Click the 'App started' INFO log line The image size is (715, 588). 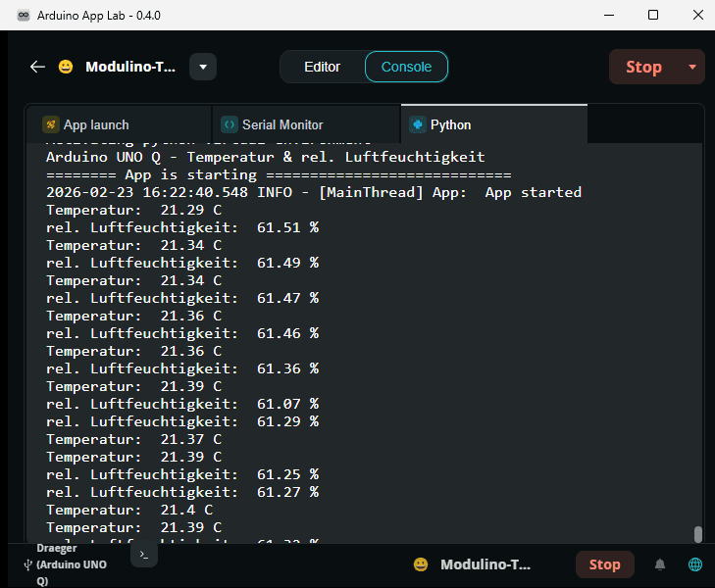click(x=314, y=192)
